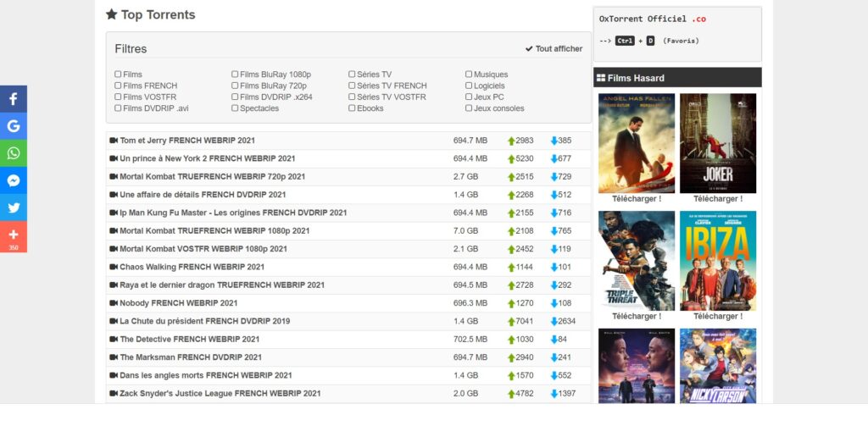Open Raya et le dernier dragon torrent
This screenshot has width=868, height=426.
click(x=222, y=285)
